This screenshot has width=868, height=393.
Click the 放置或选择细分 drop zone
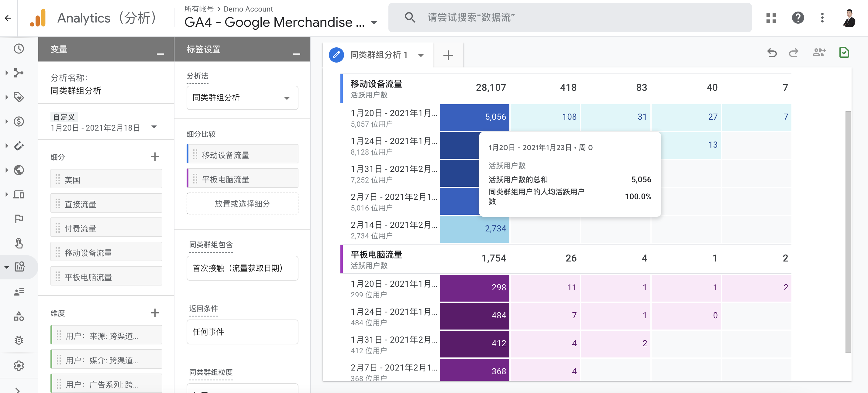click(242, 203)
